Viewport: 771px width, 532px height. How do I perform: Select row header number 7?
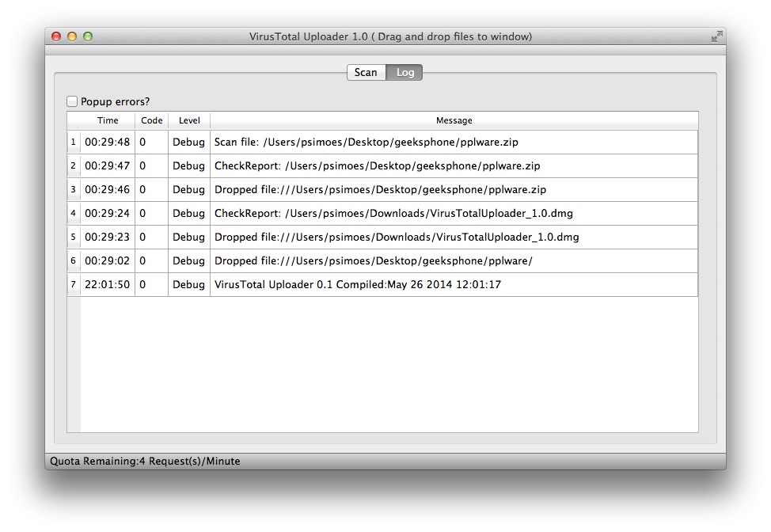click(74, 284)
